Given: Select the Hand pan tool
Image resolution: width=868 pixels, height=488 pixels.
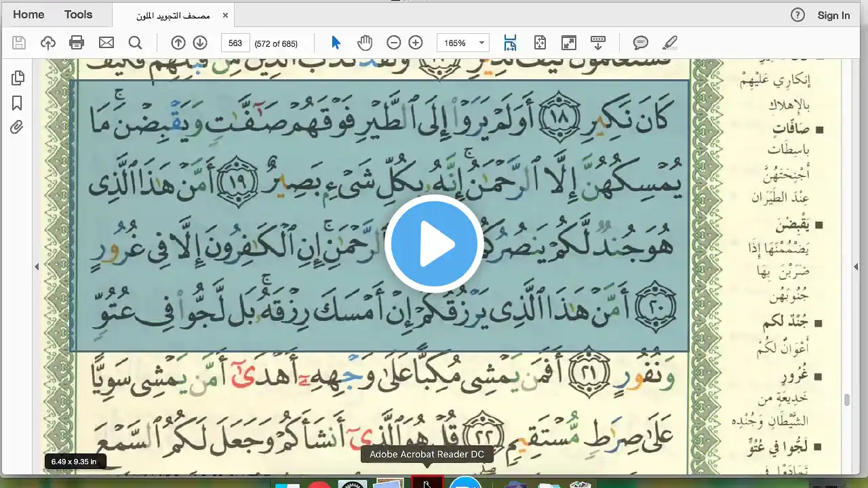Looking at the screenshot, I should [x=365, y=43].
